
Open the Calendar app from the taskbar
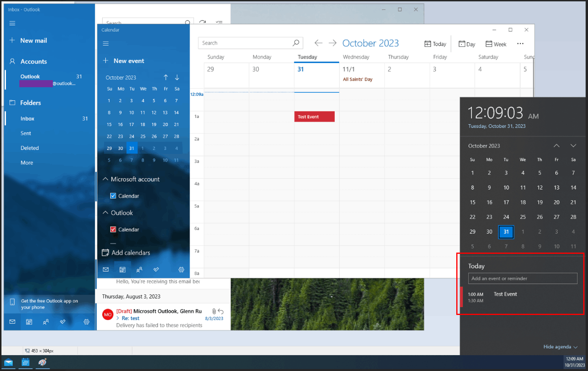click(x=25, y=362)
